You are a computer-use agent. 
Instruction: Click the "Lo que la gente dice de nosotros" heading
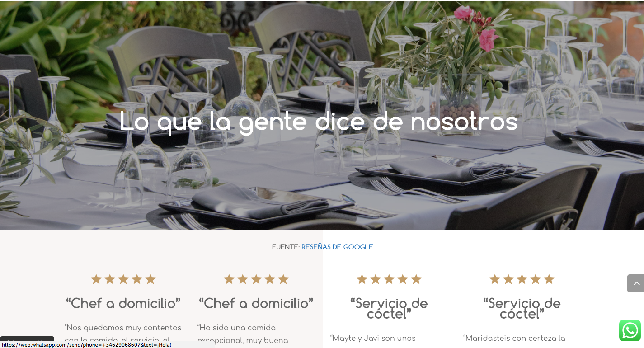pyautogui.click(x=319, y=122)
